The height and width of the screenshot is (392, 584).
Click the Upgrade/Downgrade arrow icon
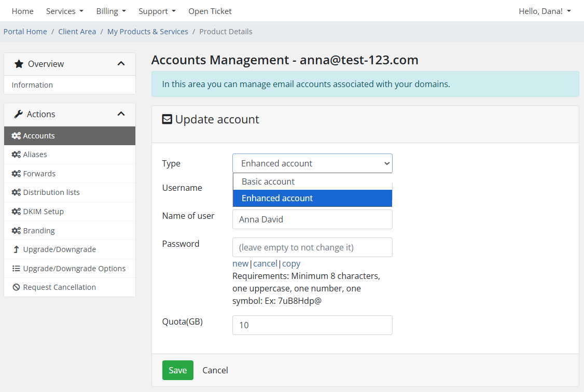(16, 249)
